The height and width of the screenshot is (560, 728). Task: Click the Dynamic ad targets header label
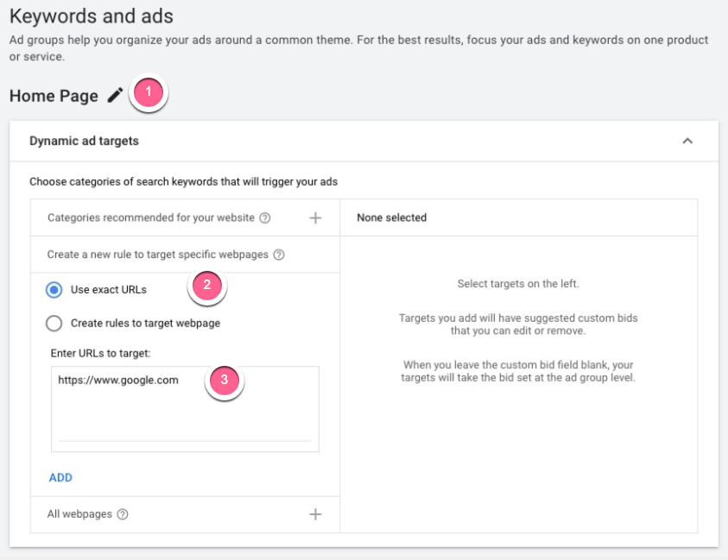point(84,141)
